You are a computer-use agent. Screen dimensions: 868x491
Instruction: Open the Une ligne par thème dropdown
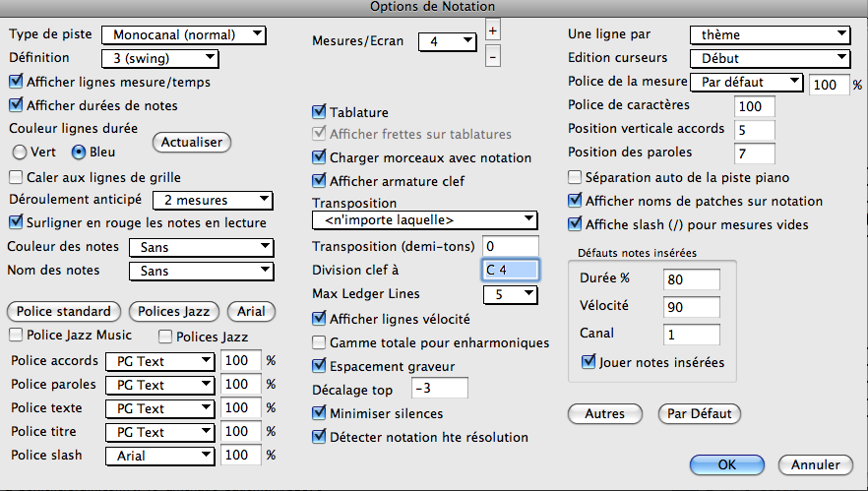[x=770, y=34]
